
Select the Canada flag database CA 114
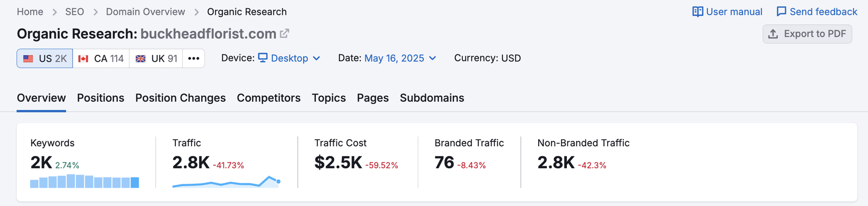coord(101,58)
